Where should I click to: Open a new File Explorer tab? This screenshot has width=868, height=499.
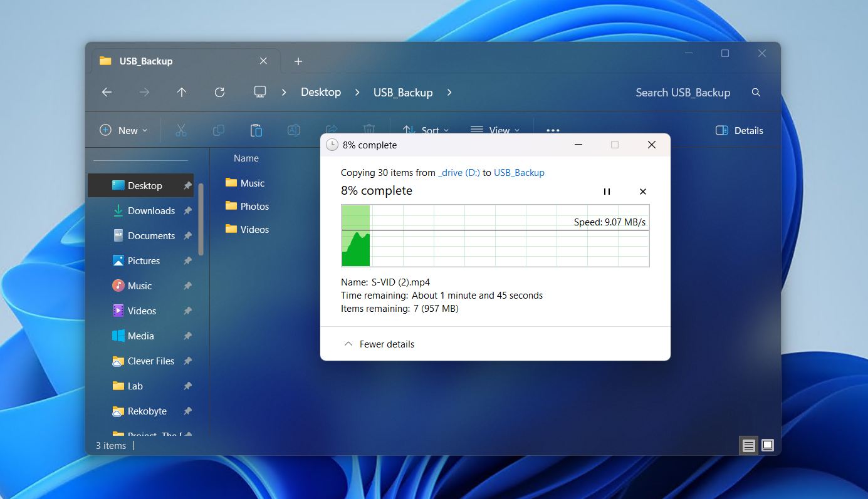(298, 61)
